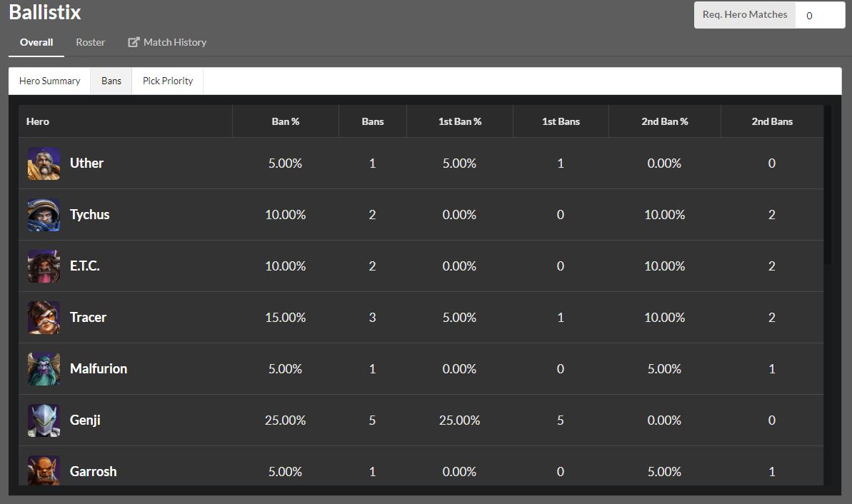852x504 pixels.
Task: Sort table by 2nd Ban % header
Action: [665, 121]
